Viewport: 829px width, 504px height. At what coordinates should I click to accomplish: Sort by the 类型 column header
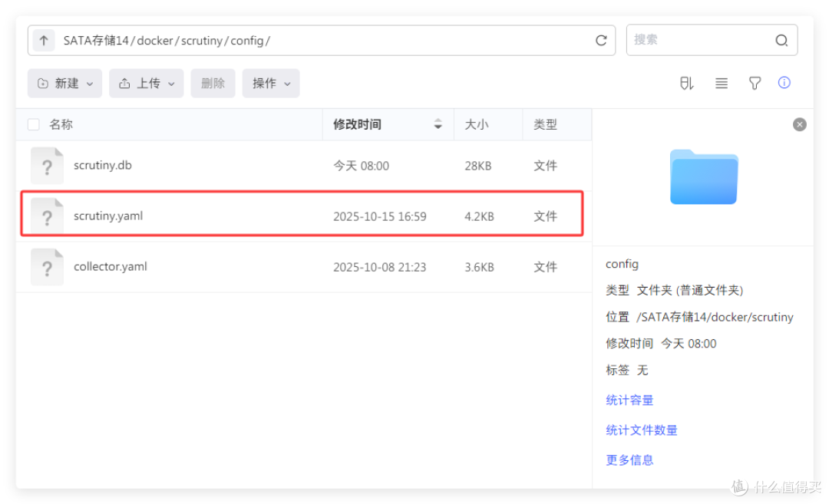[545, 124]
